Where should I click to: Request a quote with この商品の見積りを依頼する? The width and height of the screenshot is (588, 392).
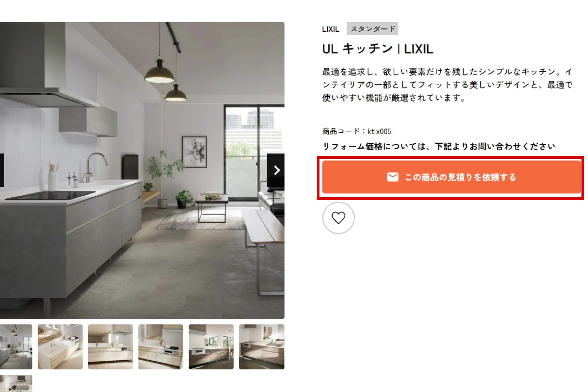click(451, 177)
